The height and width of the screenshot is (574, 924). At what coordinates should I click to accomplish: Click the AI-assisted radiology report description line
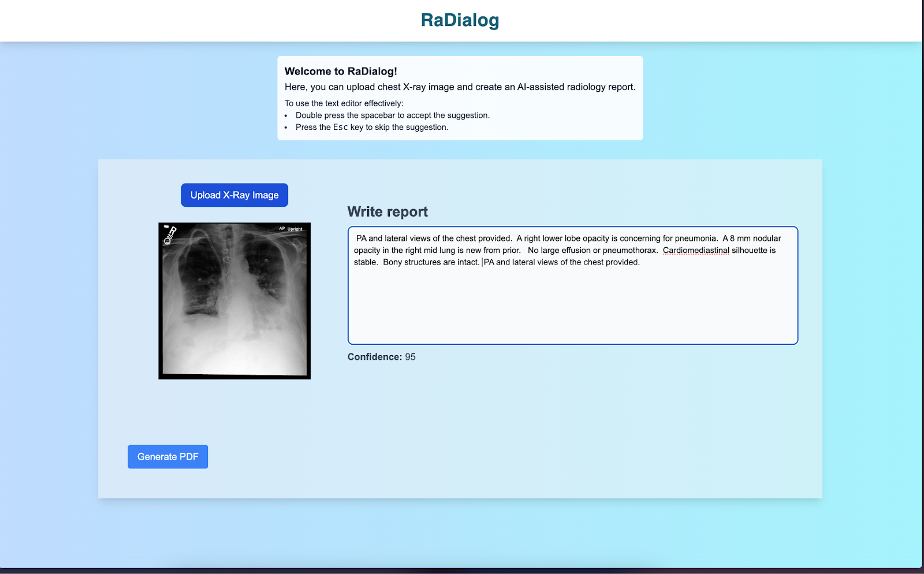[x=460, y=87]
